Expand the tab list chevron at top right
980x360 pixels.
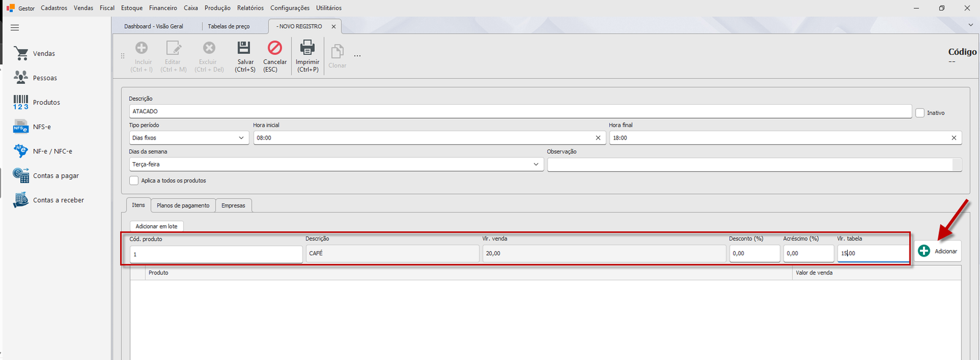970,25
